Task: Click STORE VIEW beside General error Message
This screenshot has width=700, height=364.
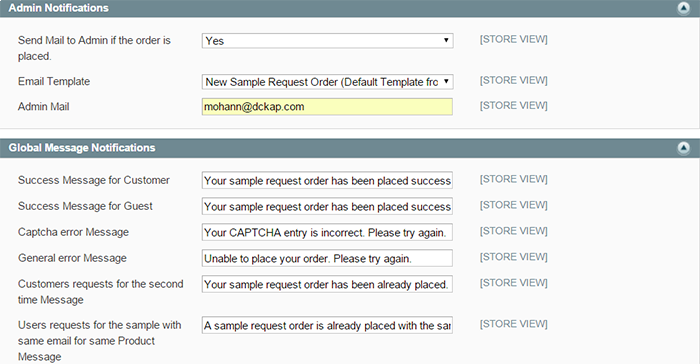Action: tap(513, 257)
